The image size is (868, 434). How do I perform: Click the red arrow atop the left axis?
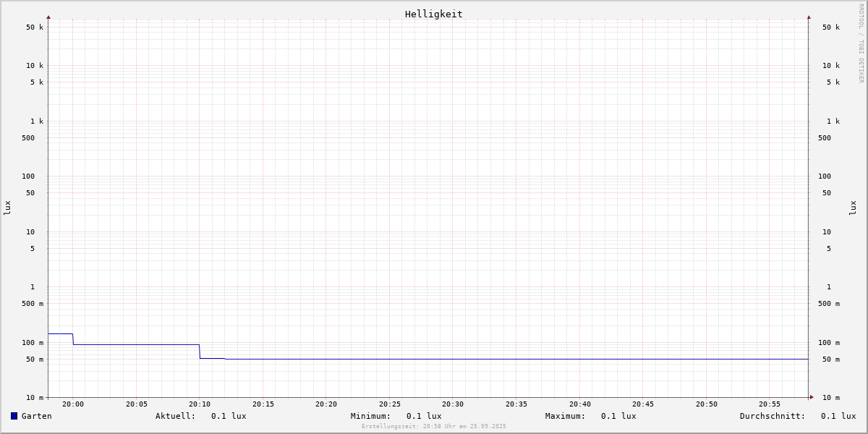[x=48, y=17]
